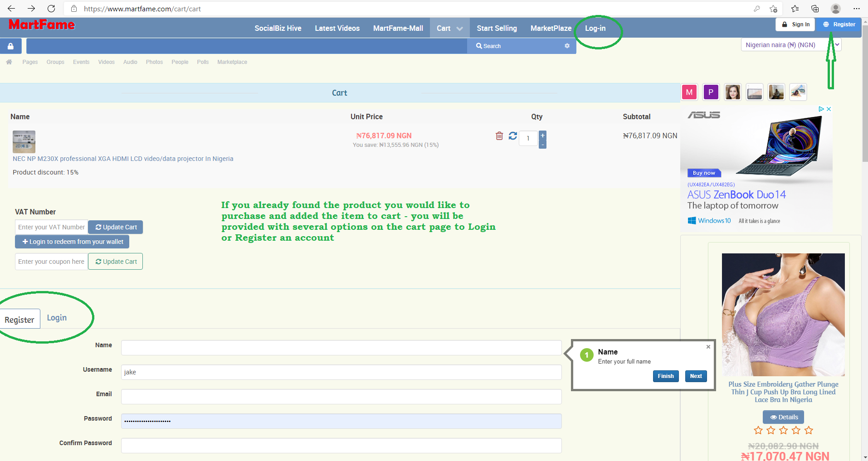Open search settings gear icon
The height and width of the screenshot is (461, 868).
click(567, 46)
